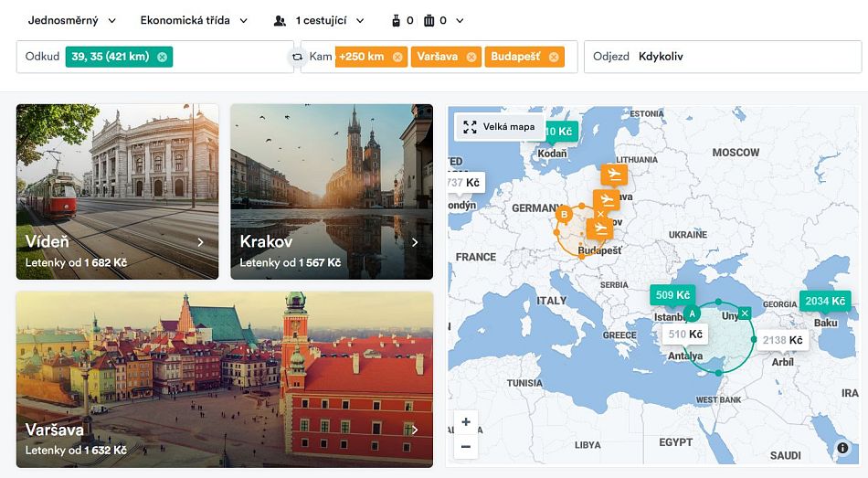Click the 2034 Kč Baku price label
The height and width of the screenshot is (478, 868).
tap(824, 302)
